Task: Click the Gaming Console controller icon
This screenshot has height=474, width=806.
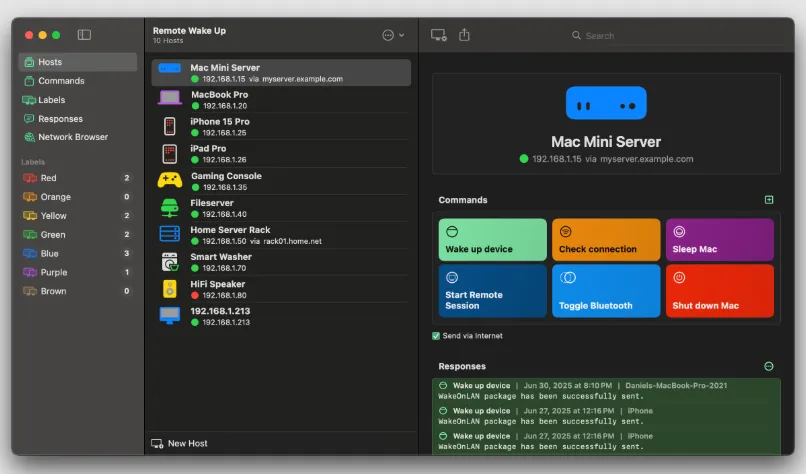Action: [170, 180]
